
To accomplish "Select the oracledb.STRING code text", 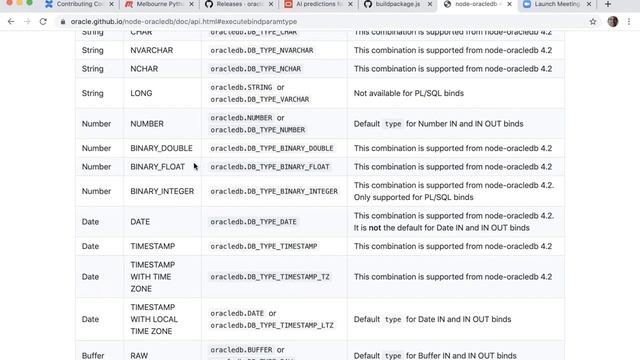I will (241, 87).
